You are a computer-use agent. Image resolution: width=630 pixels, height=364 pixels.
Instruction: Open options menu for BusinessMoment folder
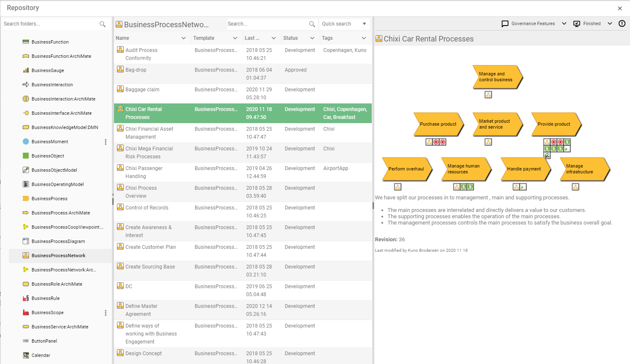coord(106,142)
